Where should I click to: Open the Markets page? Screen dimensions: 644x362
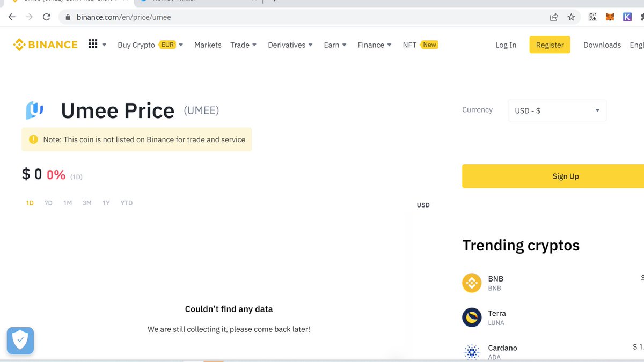point(208,45)
